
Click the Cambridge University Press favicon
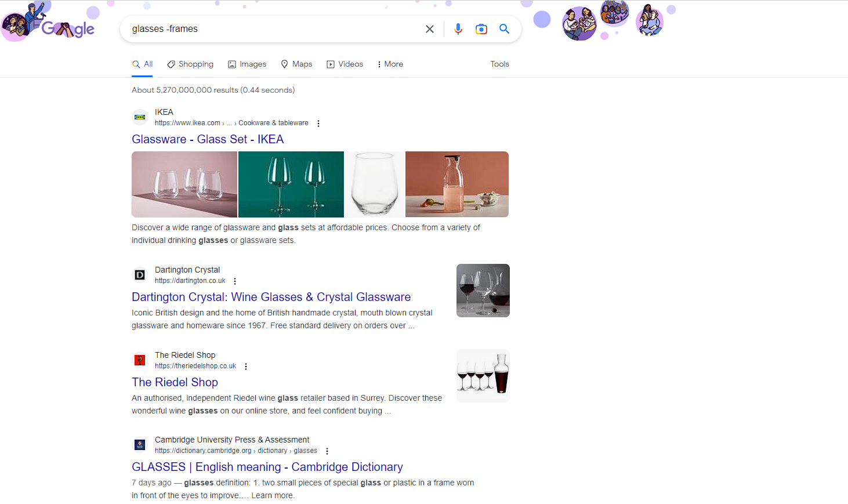(x=140, y=445)
